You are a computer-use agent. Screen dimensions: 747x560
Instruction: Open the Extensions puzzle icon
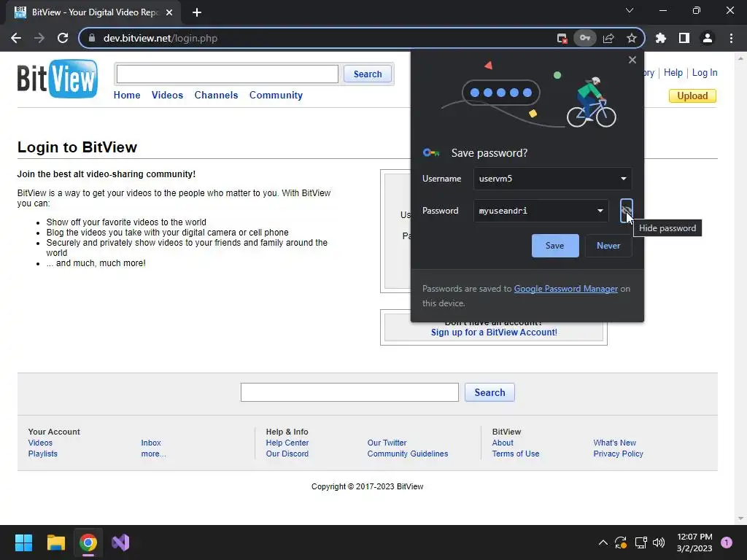point(661,38)
